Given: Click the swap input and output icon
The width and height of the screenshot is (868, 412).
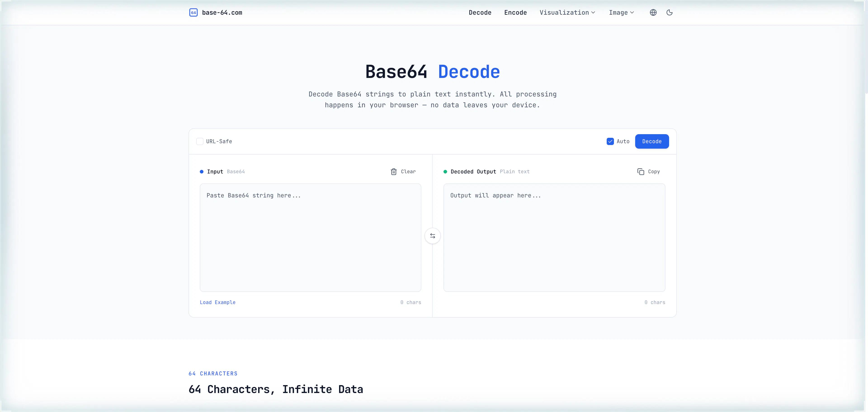Looking at the screenshot, I should click(x=433, y=236).
